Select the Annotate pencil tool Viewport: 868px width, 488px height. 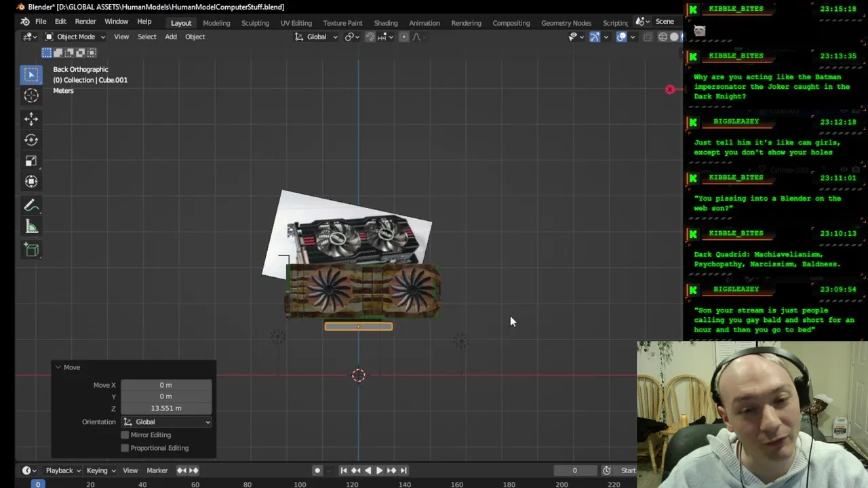[x=31, y=205]
